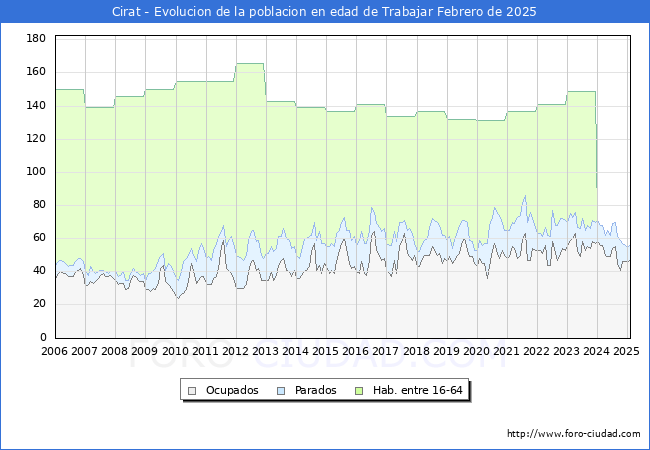The height and width of the screenshot is (450, 650).
Task: Click the 2018 x-axis year label
Action: point(416,351)
